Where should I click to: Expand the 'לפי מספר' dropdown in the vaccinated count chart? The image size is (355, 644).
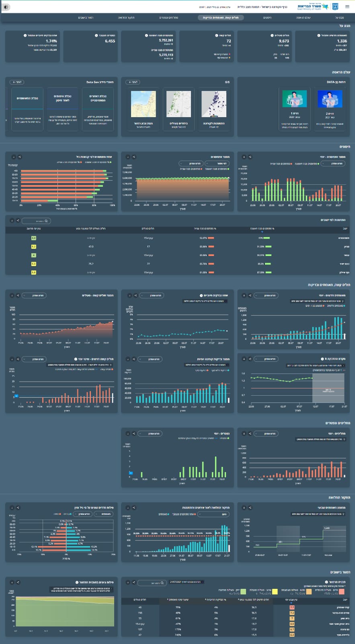point(217,163)
